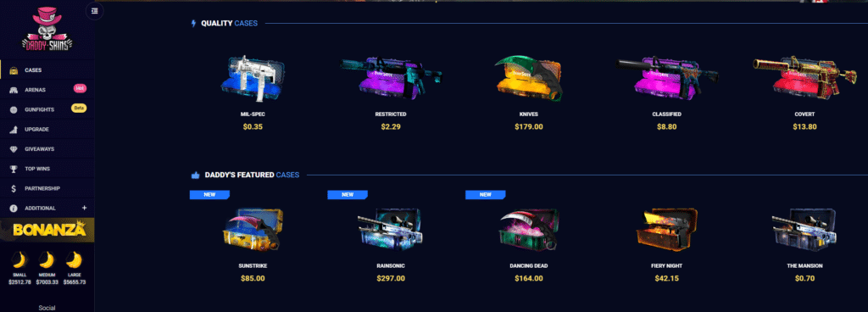The width and height of the screenshot is (868, 312).
Task: Collapse sidebar with the menu toggle icon
Action: coord(95,10)
